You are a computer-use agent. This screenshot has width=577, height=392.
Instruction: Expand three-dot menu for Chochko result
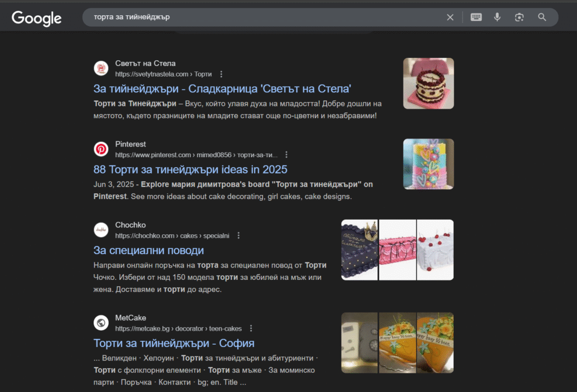238,235
